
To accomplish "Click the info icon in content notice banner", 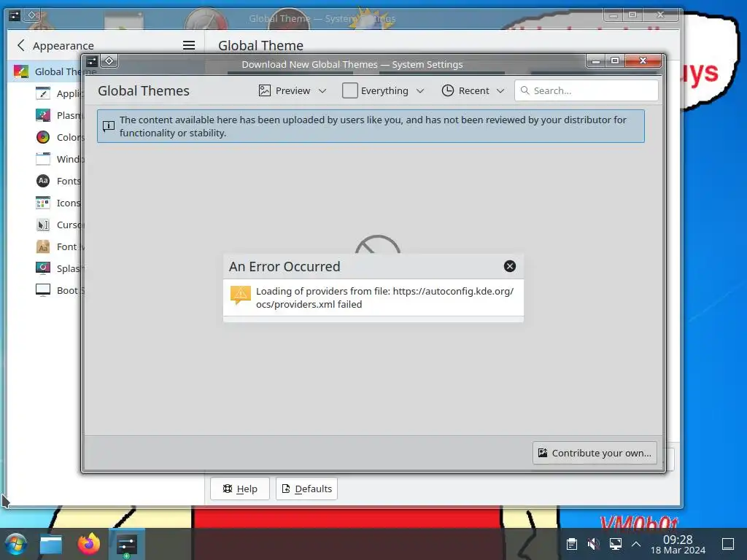I will pyautogui.click(x=109, y=125).
